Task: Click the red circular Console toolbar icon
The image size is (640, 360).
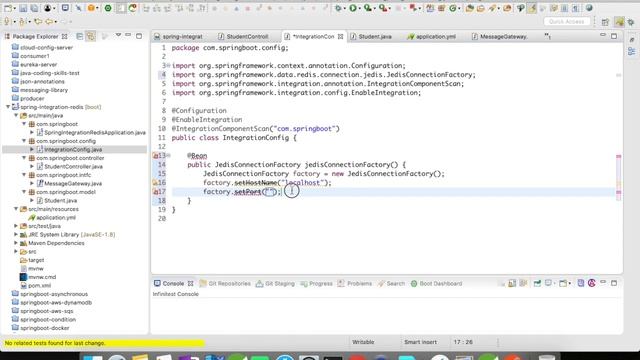Action: [x=591, y=283]
